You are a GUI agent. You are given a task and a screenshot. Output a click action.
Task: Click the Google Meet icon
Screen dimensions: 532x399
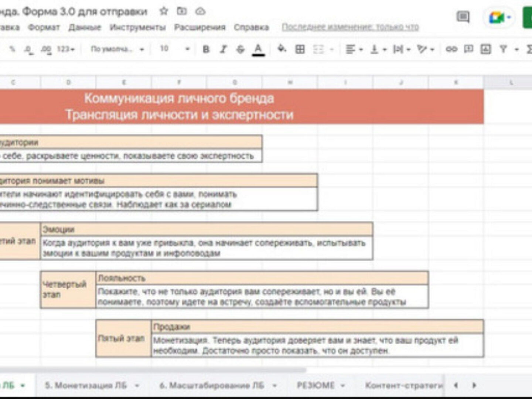(x=496, y=17)
